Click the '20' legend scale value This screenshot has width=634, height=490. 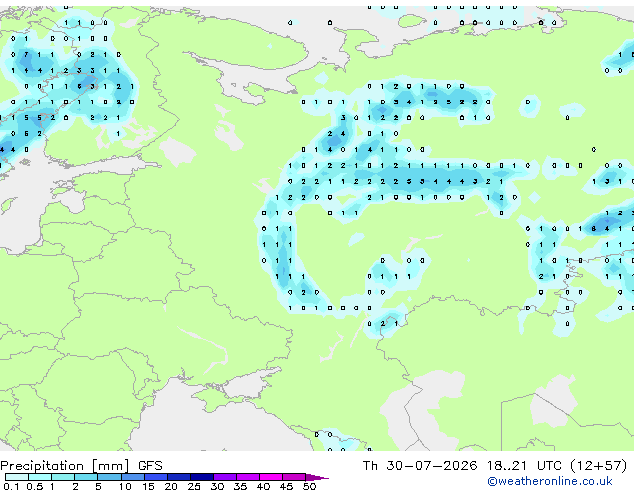click(171, 486)
